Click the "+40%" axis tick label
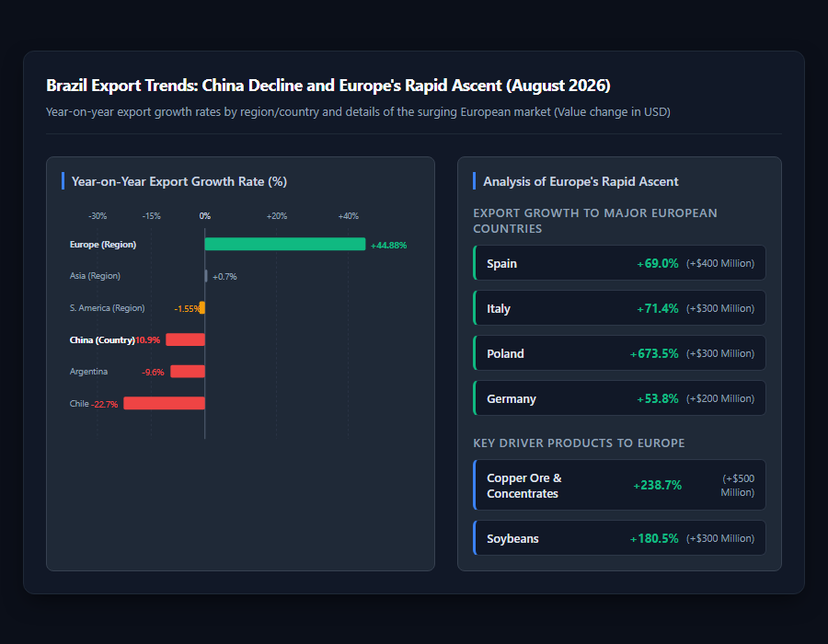The height and width of the screenshot is (644, 828). tap(349, 216)
